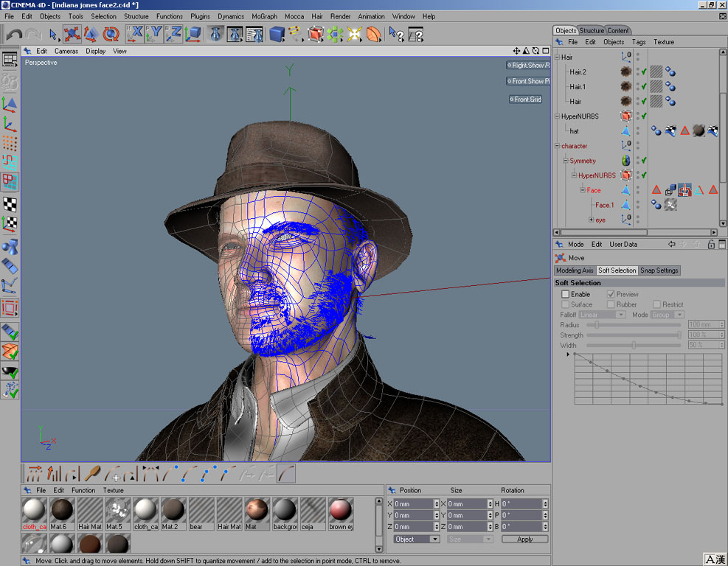This screenshot has height=566, width=728.
Task: Tick the Rubber checkbox
Action: (611, 304)
